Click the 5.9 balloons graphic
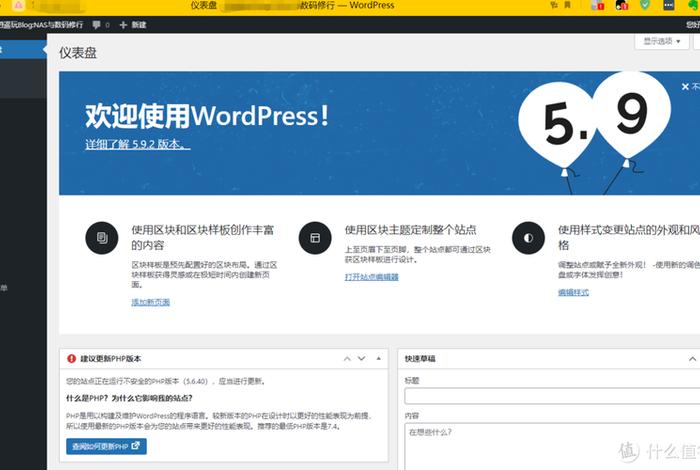Screen dimensions: 700x470 point(594,133)
